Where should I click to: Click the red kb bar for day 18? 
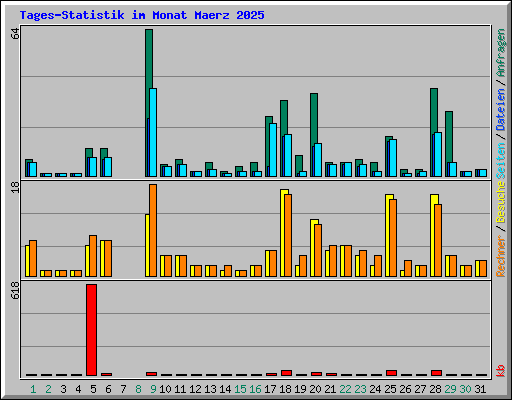[286, 373]
